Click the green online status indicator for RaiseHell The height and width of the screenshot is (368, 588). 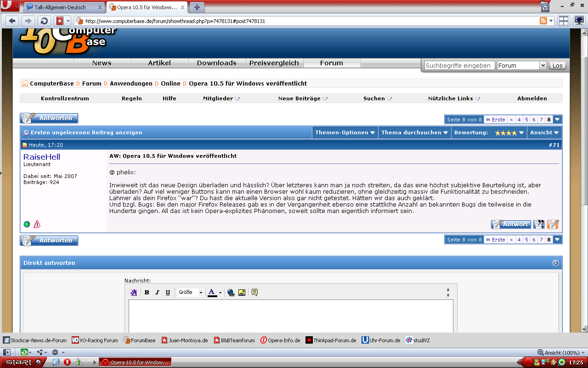coord(27,224)
